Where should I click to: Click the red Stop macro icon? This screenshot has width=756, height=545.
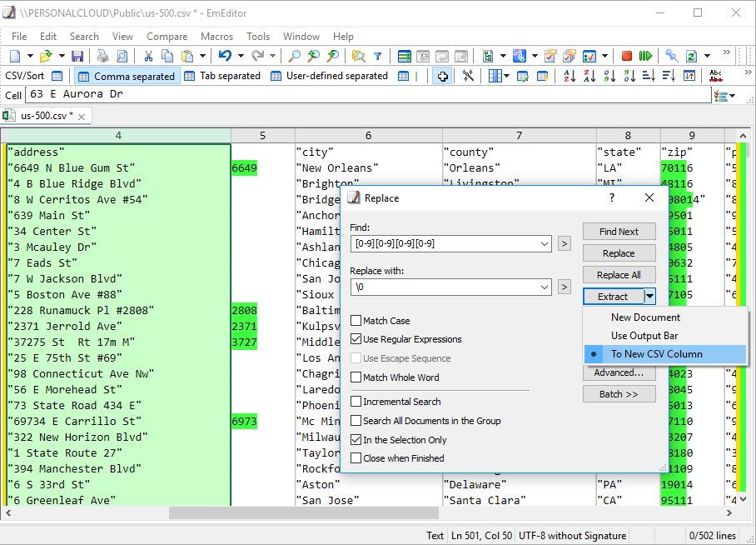coord(626,56)
